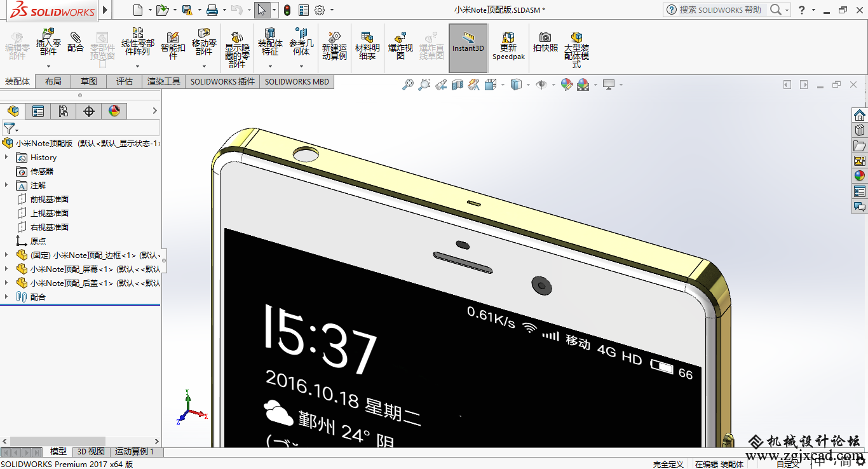Open Hide/Show Items eye icon

click(541, 85)
